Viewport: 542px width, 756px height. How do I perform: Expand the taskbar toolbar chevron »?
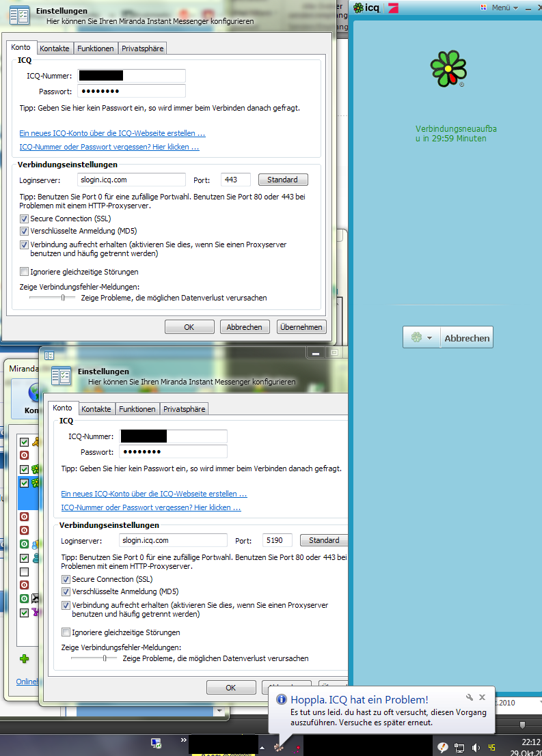coord(183,740)
